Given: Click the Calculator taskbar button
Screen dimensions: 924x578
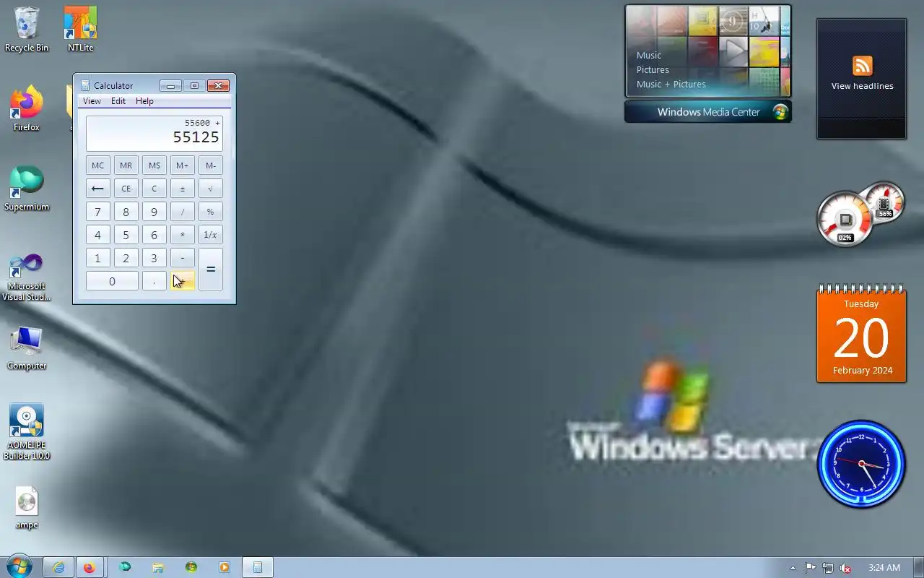Looking at the screenshot, I should tap(257, 567).
